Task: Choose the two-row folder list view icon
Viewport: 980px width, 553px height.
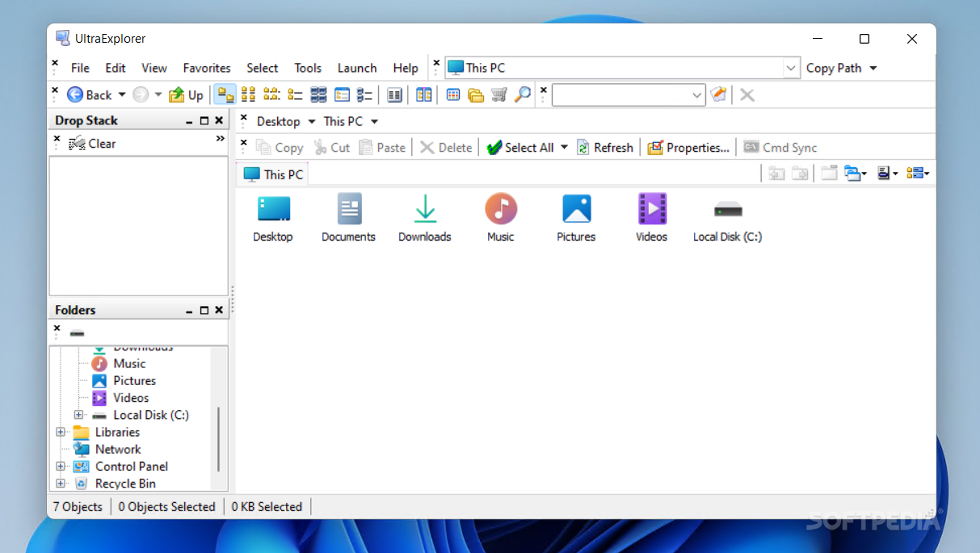Action: pos(295,94)
